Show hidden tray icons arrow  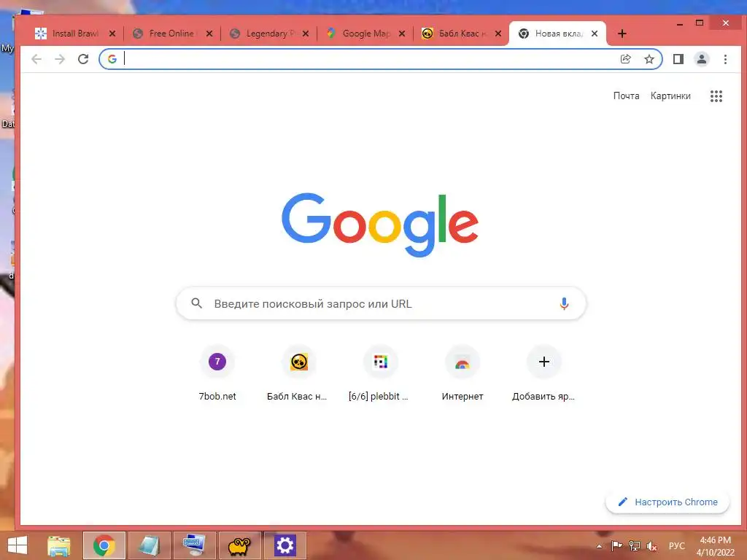[600, 546]
